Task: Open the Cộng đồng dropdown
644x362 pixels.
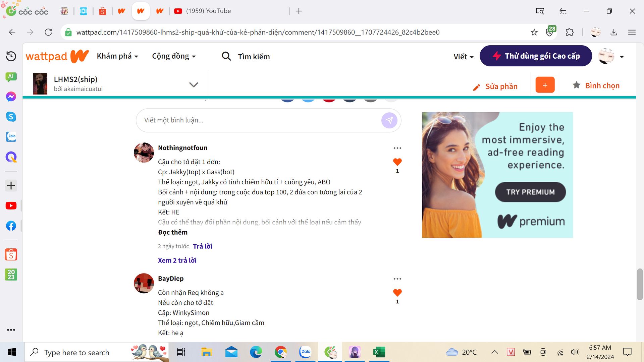Action: (x=173, y=56)
